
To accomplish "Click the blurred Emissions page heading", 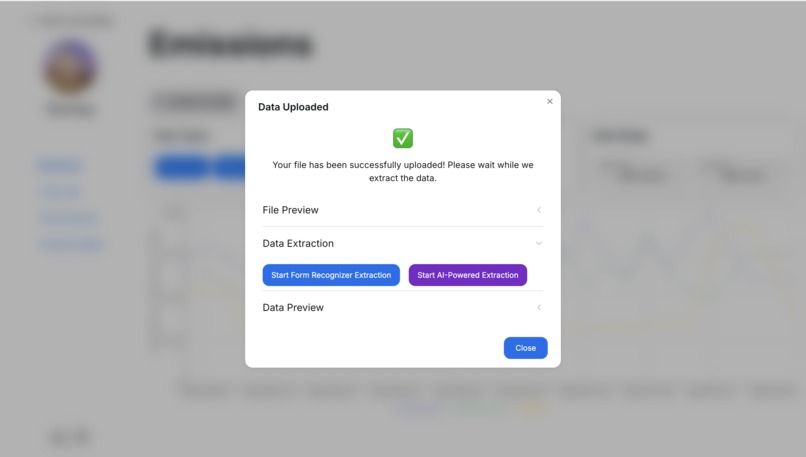I will (x=230, y=44).
